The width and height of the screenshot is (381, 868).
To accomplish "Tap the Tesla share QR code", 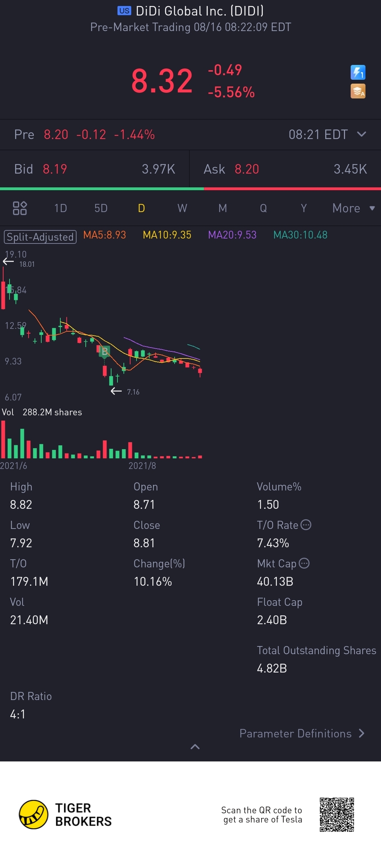I will pos(337,814).
